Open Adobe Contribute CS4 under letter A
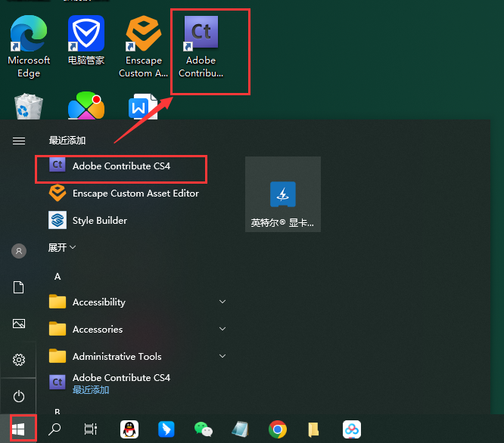The image size is (504, 443). point(109,383)
